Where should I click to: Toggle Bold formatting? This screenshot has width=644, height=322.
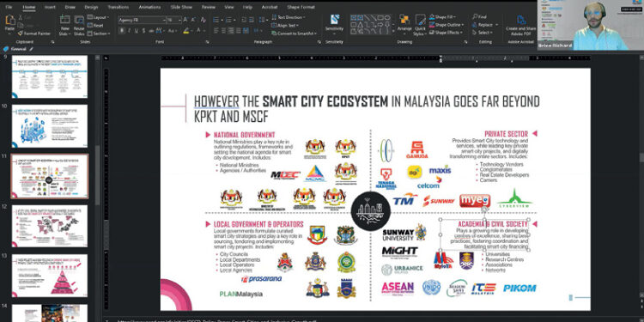pos(122,31)
